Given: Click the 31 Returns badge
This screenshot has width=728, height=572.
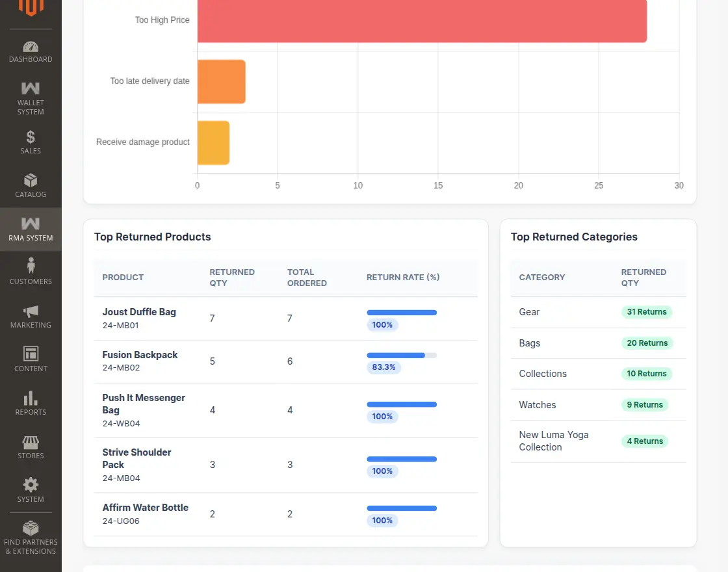Looking at the screenshot, I should click(646, 312).
